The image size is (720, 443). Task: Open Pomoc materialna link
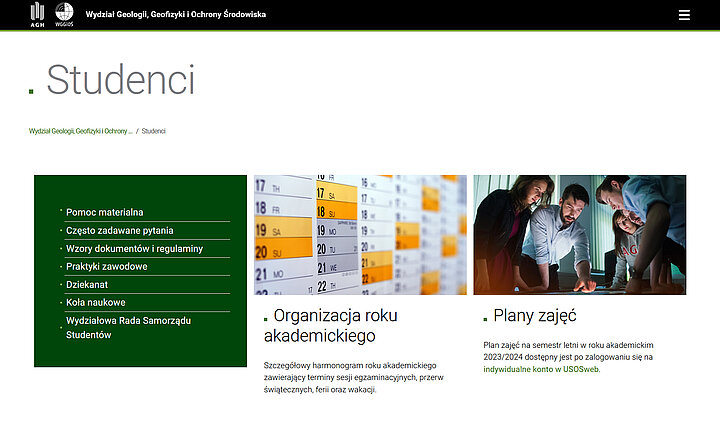(x=105, y=212)
